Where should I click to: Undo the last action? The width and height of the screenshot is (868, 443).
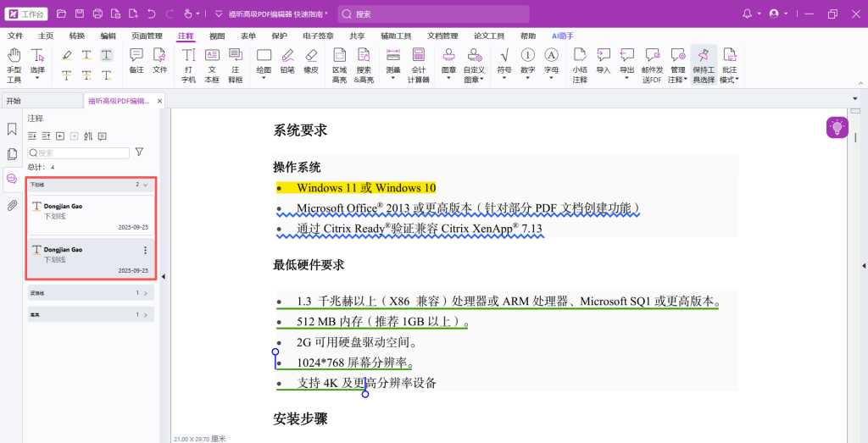click(x=151, y=14)
